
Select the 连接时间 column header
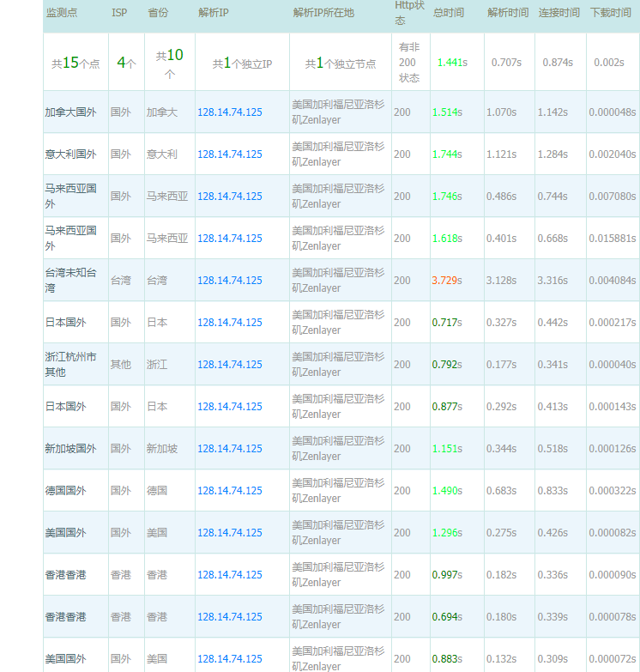pos(558,14)
